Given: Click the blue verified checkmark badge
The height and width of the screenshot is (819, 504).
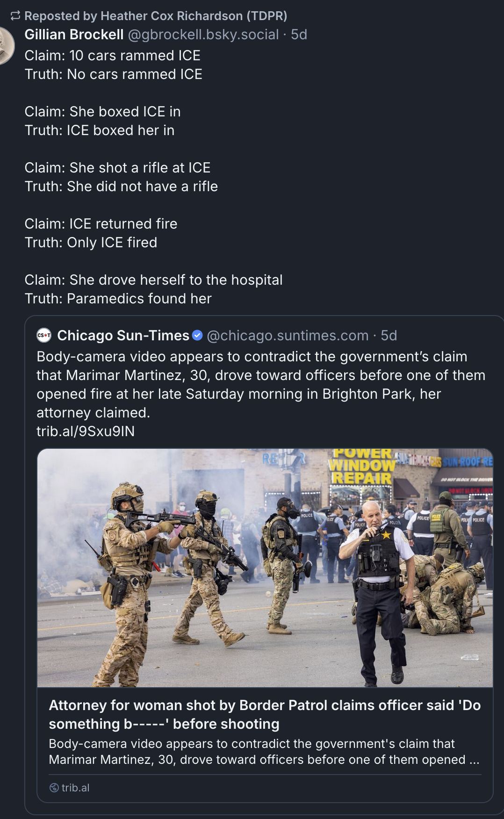Looking at the screenshot, I should tap(197, 335).
